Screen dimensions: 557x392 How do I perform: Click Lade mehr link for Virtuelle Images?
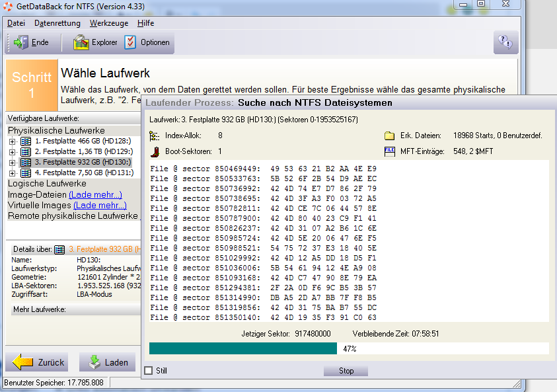(100, 206)
